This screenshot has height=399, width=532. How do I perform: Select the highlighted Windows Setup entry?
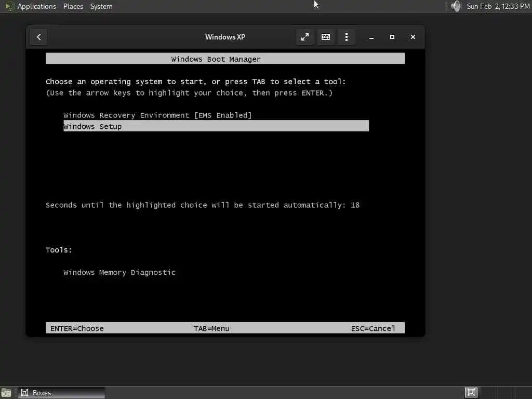coord(216,126)
